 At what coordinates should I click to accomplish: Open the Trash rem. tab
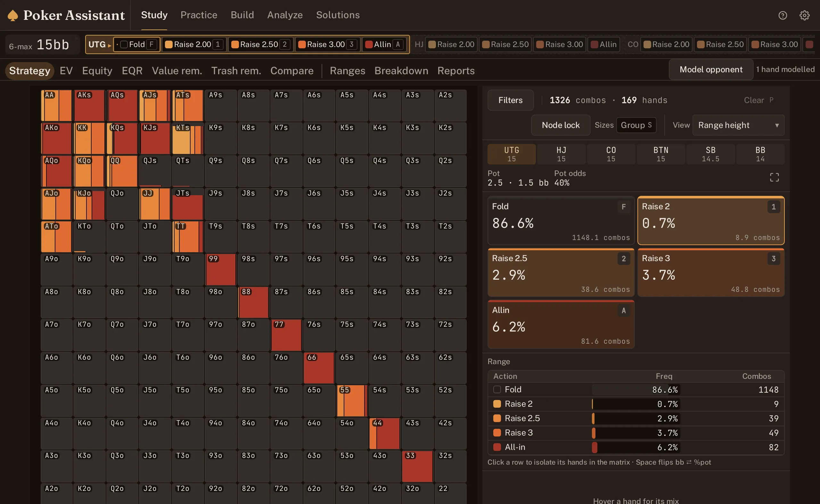236,71
